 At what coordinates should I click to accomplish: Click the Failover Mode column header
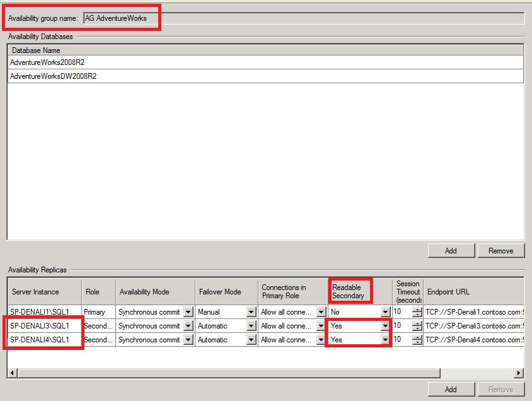227,292
